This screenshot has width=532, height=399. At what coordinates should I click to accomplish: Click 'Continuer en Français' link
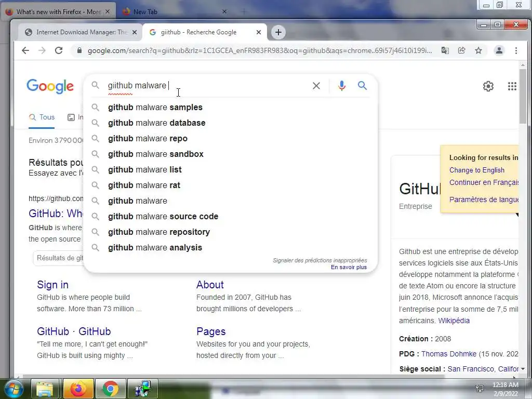[x=484, y=182]
